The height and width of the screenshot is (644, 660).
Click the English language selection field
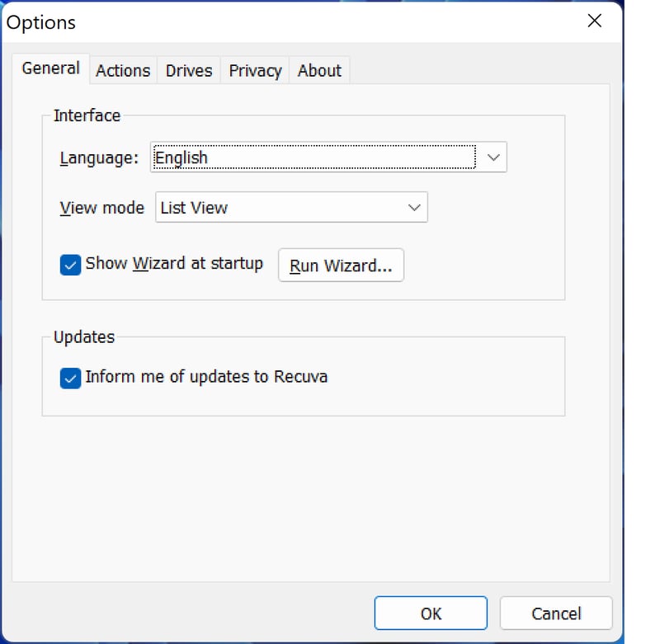(313, 157)
